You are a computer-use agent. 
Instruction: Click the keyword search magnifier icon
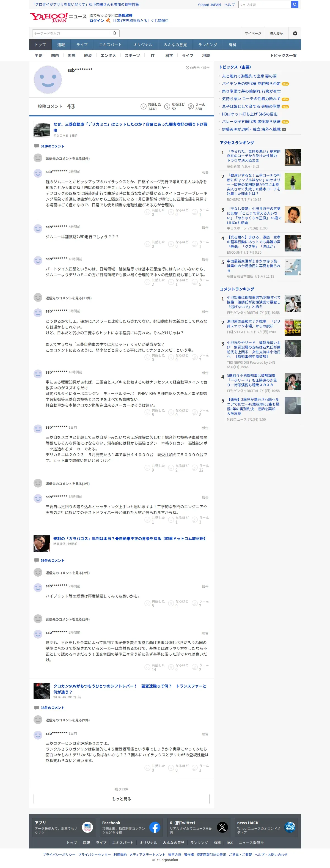tap(114, 33)
